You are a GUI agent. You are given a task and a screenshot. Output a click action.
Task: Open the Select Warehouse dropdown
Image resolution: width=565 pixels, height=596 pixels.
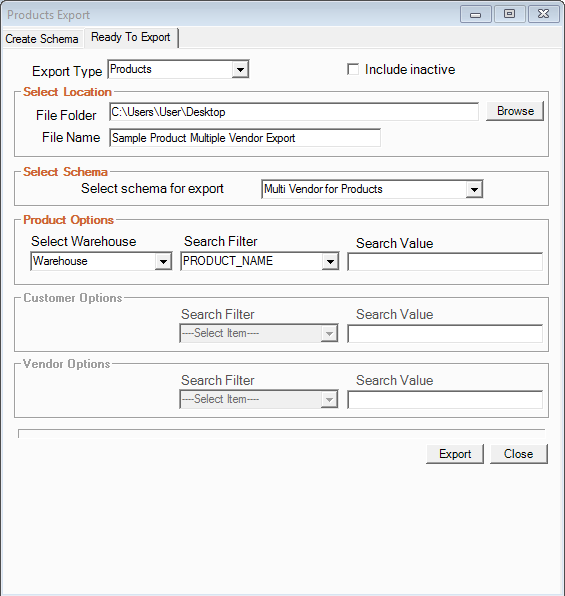[x=101, y=262]
